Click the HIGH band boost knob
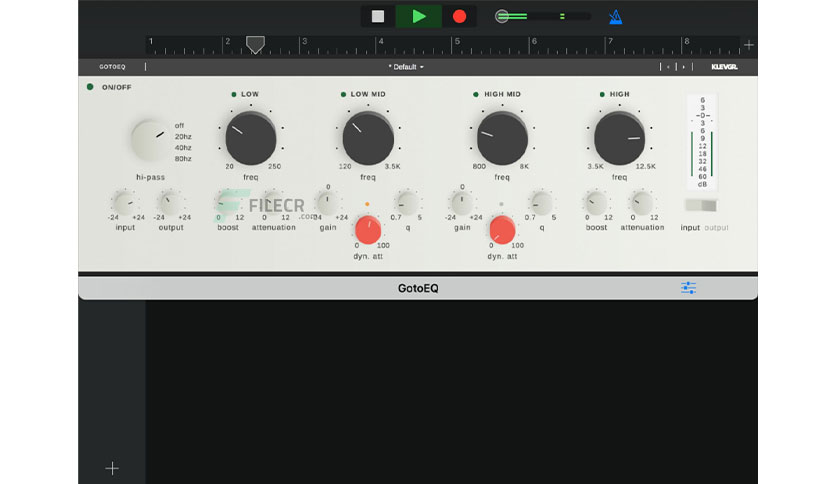Screen dimensions: 836x484 pos(596,203)
